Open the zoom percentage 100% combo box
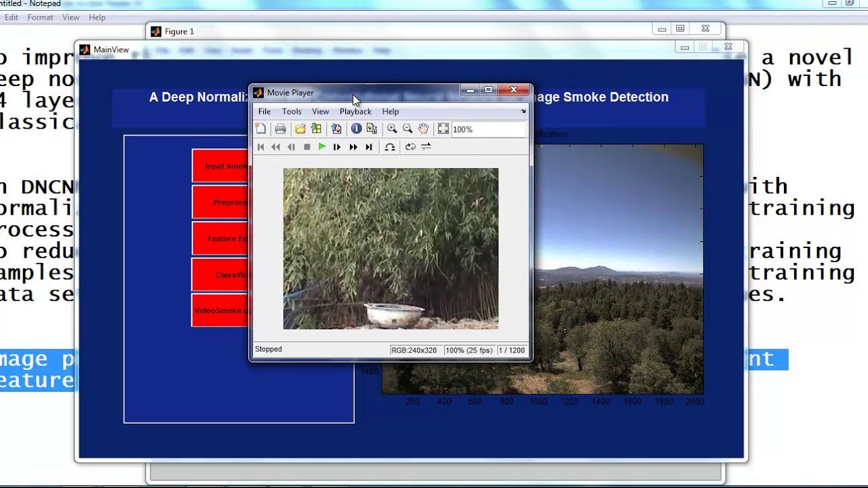The width and height of the screenshot is (868, 488). point(488,129)
